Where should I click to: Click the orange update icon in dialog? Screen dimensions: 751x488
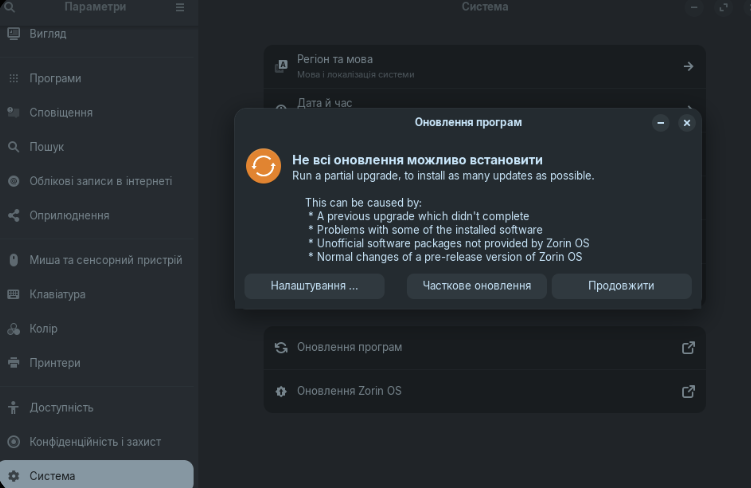[264, 166]
